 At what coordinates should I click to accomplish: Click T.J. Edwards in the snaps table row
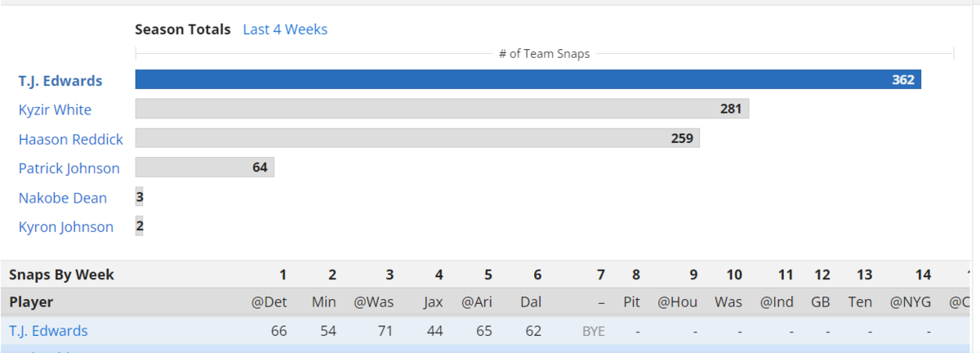pos(48,331)
